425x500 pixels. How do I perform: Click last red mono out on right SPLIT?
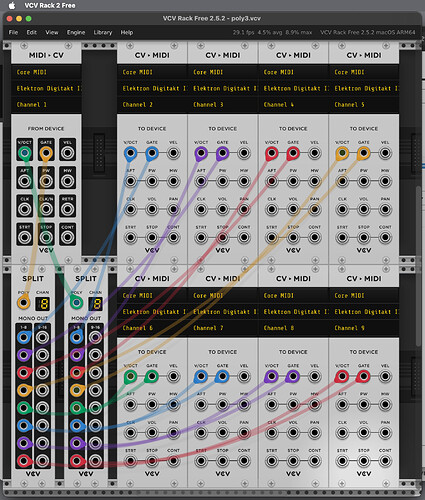[x=77, y=461]
